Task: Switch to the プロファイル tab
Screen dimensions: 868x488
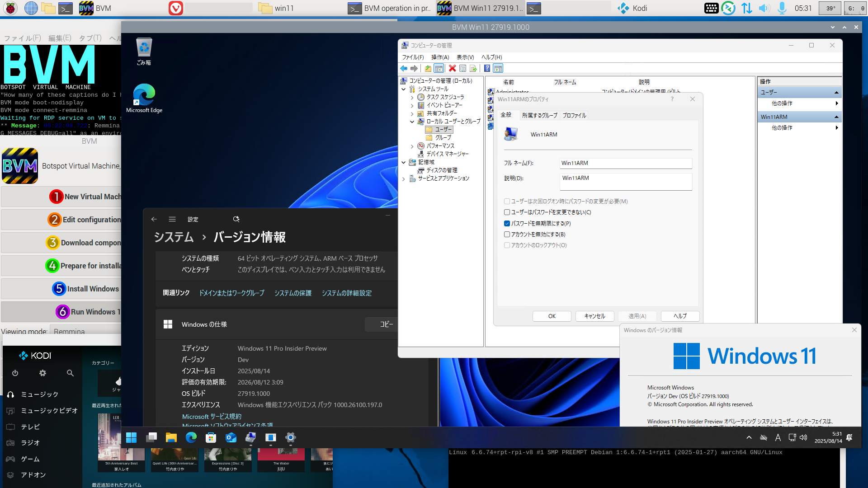Action: pos(574,116)
